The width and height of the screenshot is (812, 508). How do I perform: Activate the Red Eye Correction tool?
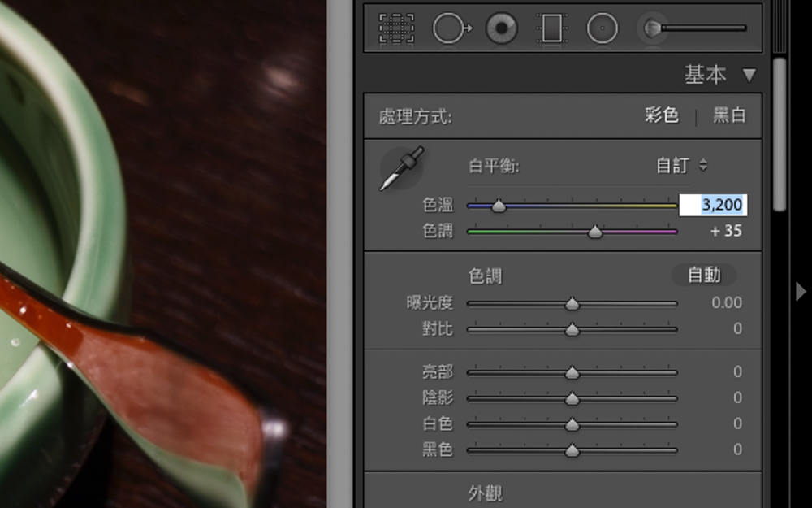502,29
